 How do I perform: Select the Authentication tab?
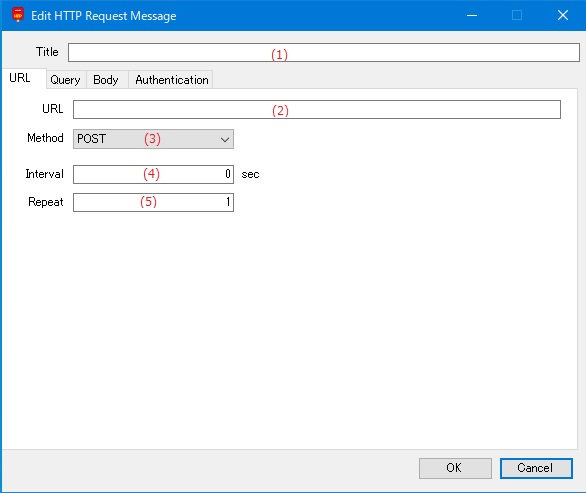click(172, 80)
